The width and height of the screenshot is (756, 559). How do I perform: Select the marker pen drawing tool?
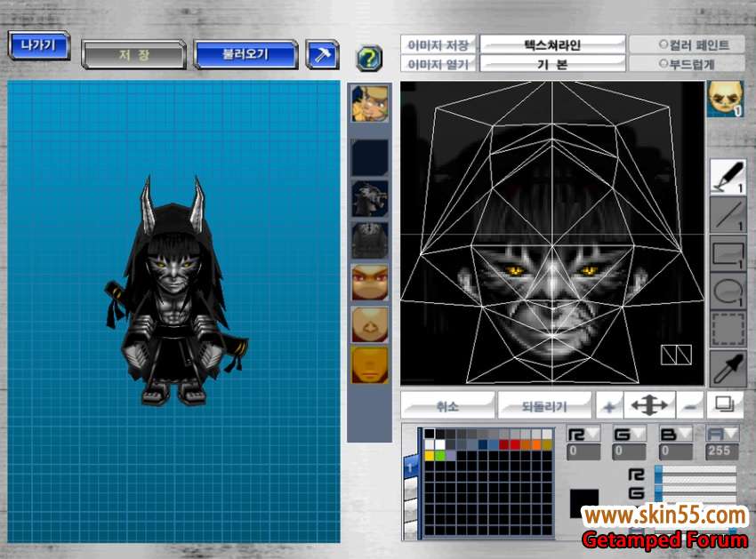(728, 177)
